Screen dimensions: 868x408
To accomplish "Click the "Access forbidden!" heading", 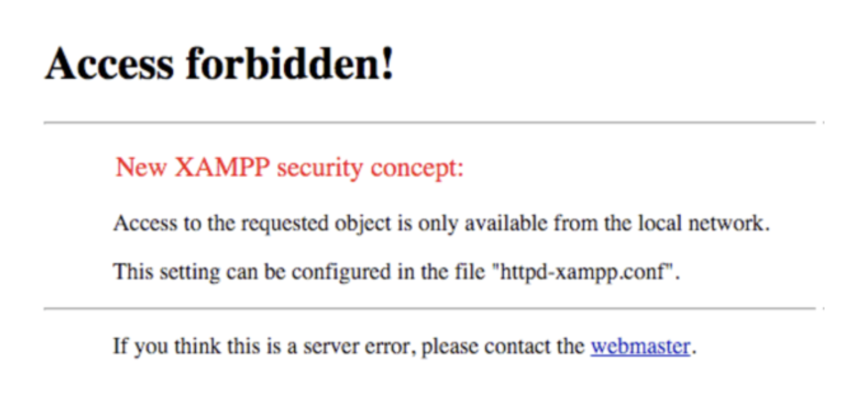I will tap(220, 64).
